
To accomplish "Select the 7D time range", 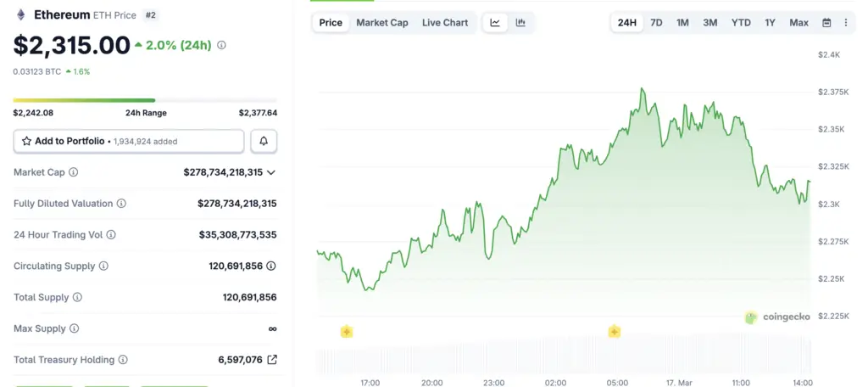I will click(x=656, y=23).
